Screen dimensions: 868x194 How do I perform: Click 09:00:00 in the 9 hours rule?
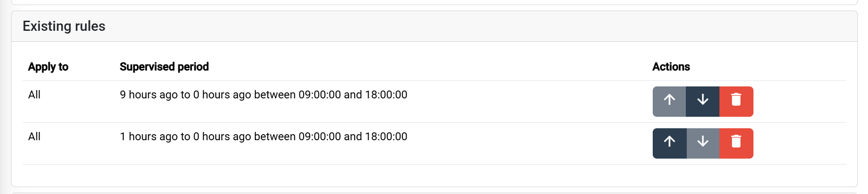(320, 95)
